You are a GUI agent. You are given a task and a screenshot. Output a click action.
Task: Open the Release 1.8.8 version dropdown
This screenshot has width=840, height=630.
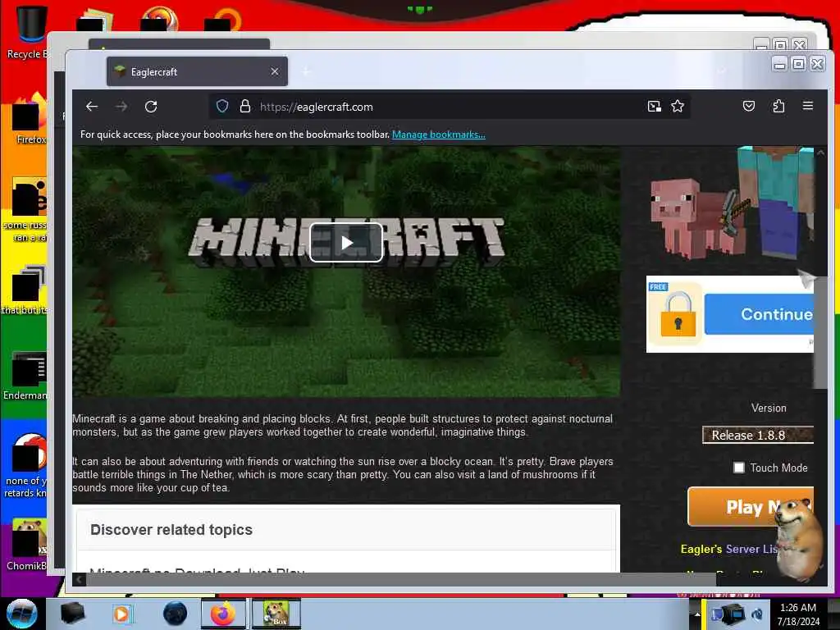point(758,435)
